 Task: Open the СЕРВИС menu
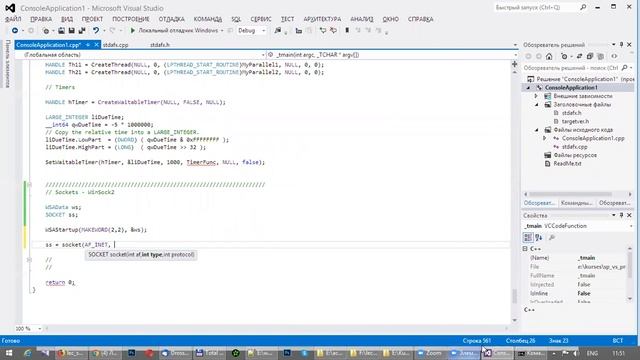click(261, 19)
